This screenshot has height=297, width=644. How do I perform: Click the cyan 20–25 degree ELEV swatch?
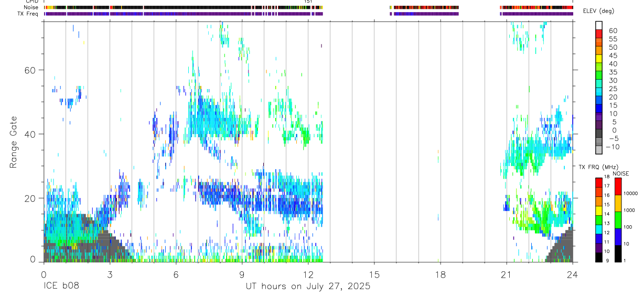(598, 92)
